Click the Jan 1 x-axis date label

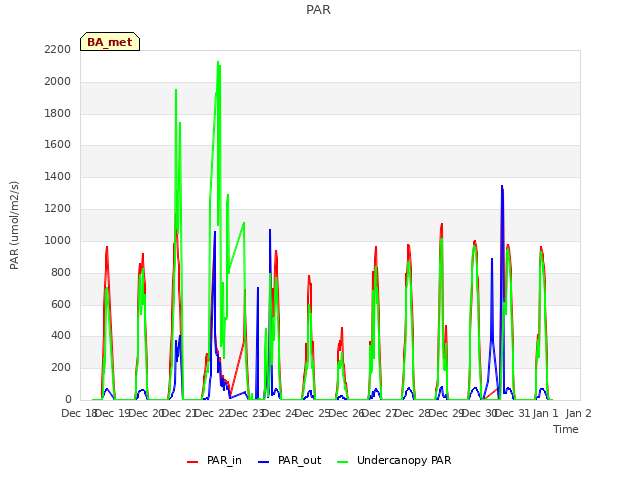pyautogui.click(x=545, y=413)
